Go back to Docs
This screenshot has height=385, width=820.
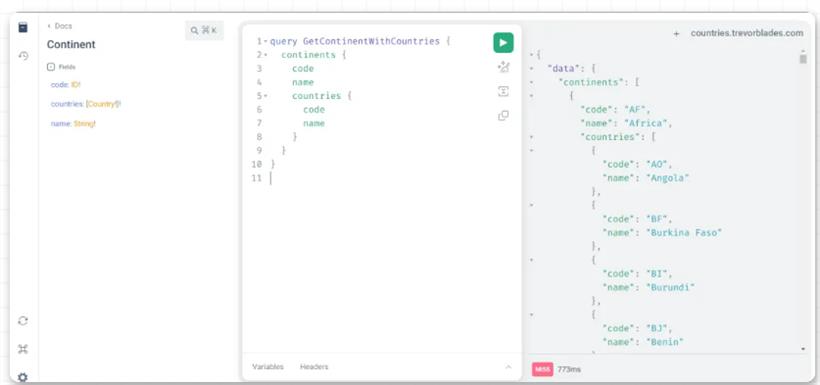click(x=60, y=26)
